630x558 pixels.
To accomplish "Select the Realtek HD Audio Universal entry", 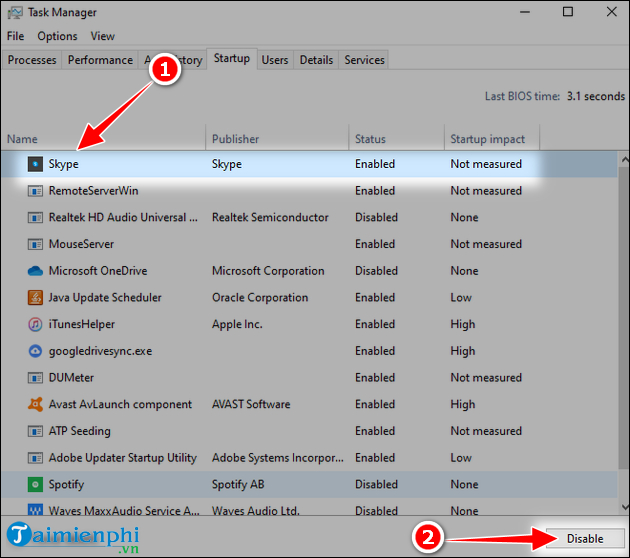I will click(x=123, y=218).
